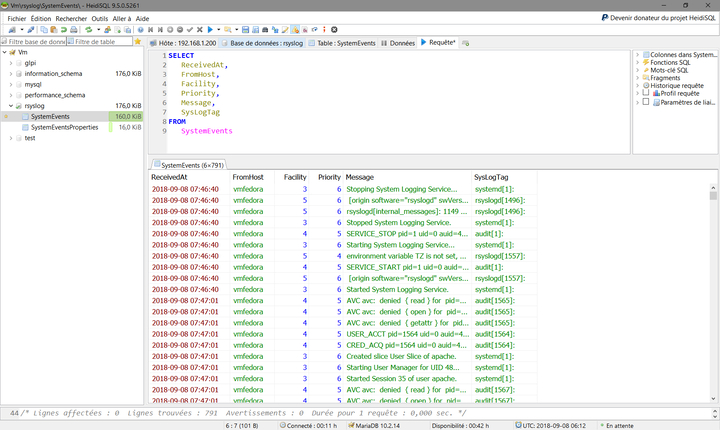720x430 pixels.
Task: Open the Édition menu
Action: [x=41, y=19]
